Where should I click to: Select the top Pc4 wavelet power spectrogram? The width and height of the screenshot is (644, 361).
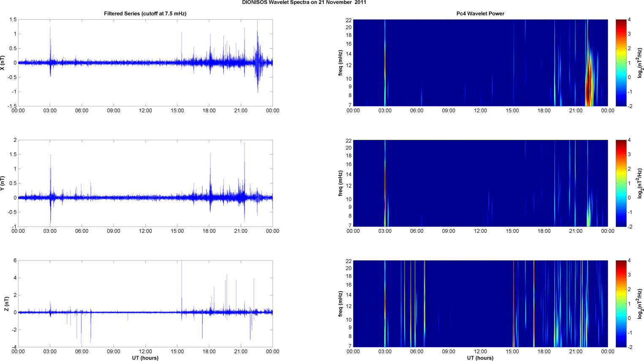pos(480,63)
